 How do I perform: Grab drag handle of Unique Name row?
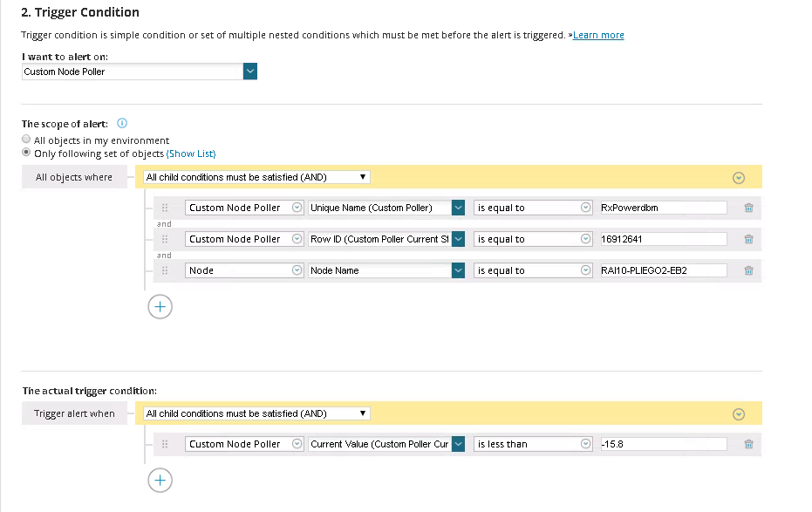[x=165, y=208]
